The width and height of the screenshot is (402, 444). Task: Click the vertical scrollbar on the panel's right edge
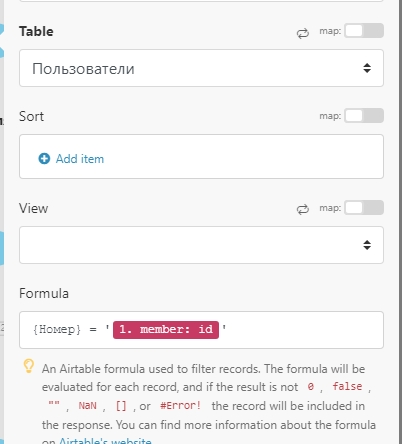(400, 222)
